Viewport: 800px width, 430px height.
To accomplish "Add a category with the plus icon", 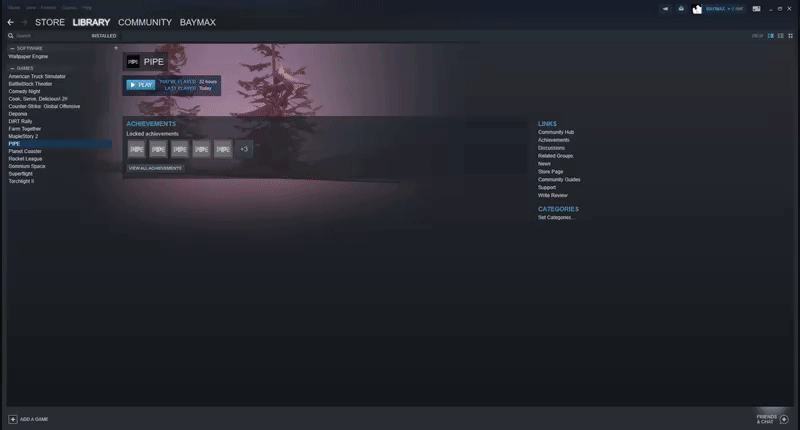I will pos(116,48).
